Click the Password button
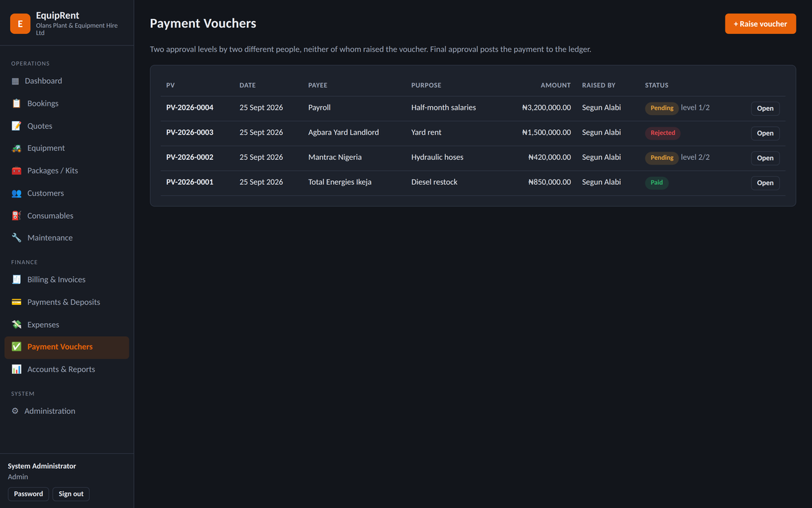Image resolution: width=812 pixels, height=508 pixels. tap(28, 494)
